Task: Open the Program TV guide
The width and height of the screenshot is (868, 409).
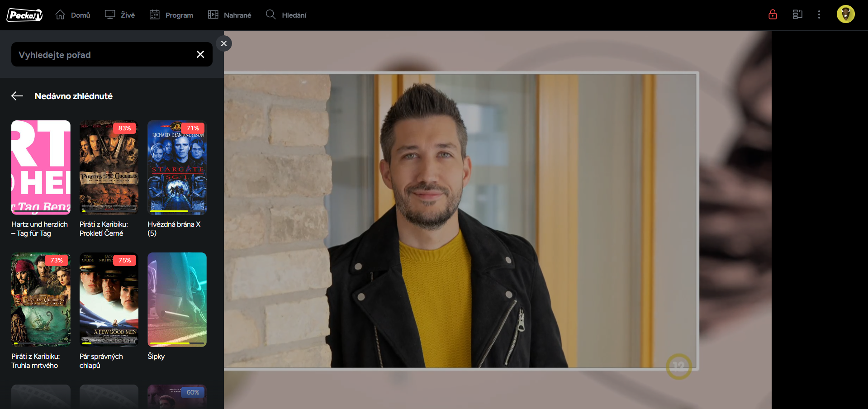Action: tap(171, 15)
